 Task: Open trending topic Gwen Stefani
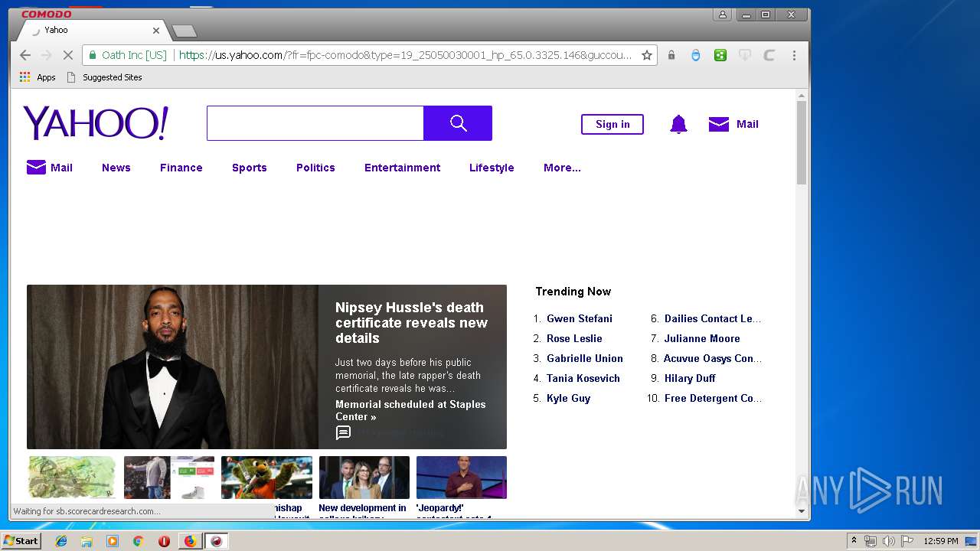(580, 318)
